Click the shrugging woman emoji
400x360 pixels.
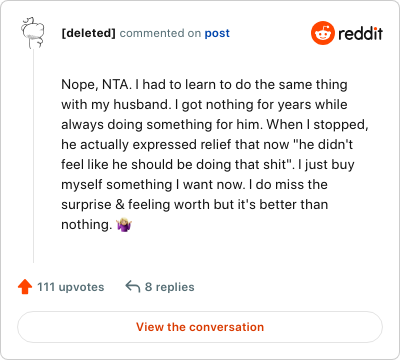coord(124,225)
